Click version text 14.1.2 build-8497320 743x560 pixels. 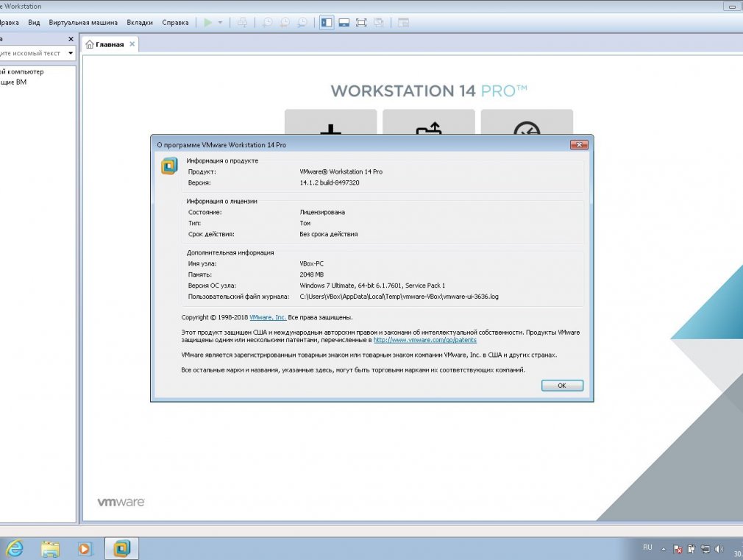[x=330, y=182]
